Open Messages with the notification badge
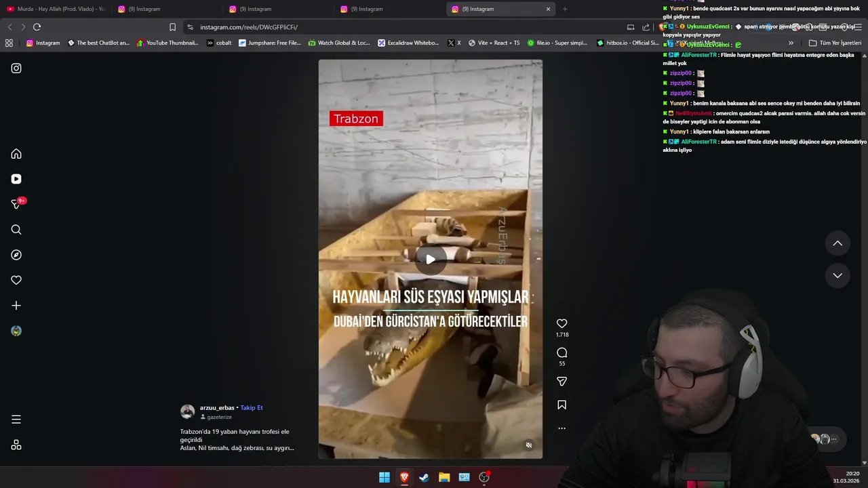The height and width of the screenshot is (488, 868). click(16, 204)
